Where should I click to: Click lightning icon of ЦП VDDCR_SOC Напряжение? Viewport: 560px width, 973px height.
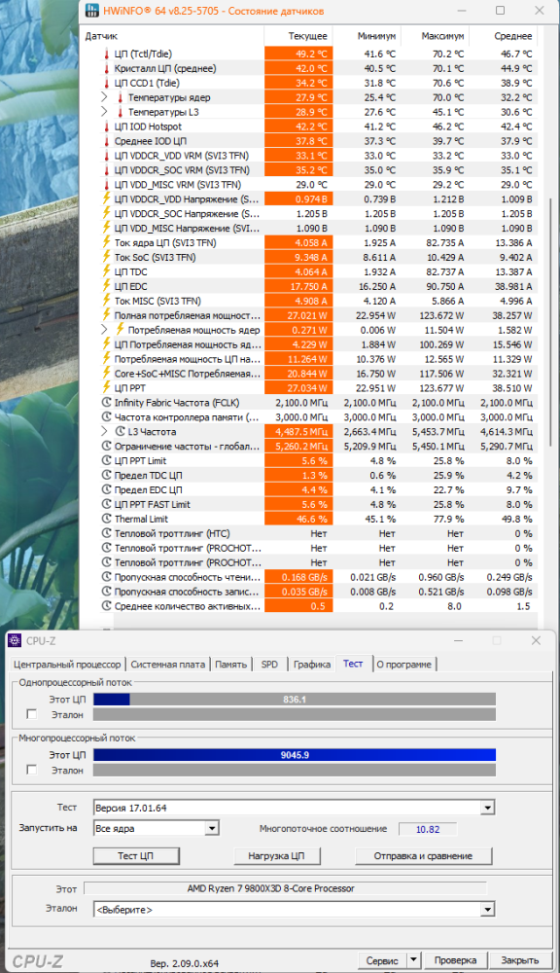(107, 213)
